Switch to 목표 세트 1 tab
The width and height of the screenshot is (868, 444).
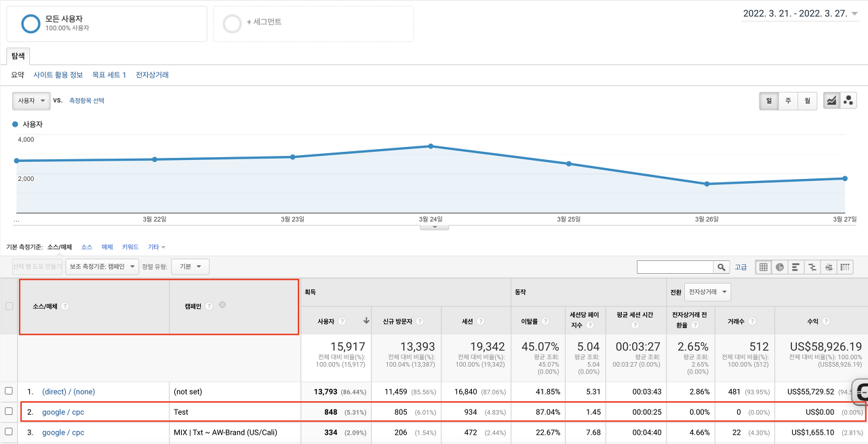point(109,75)
